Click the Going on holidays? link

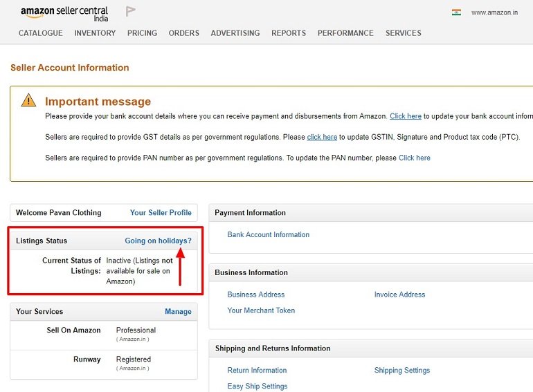click(158, 241)
